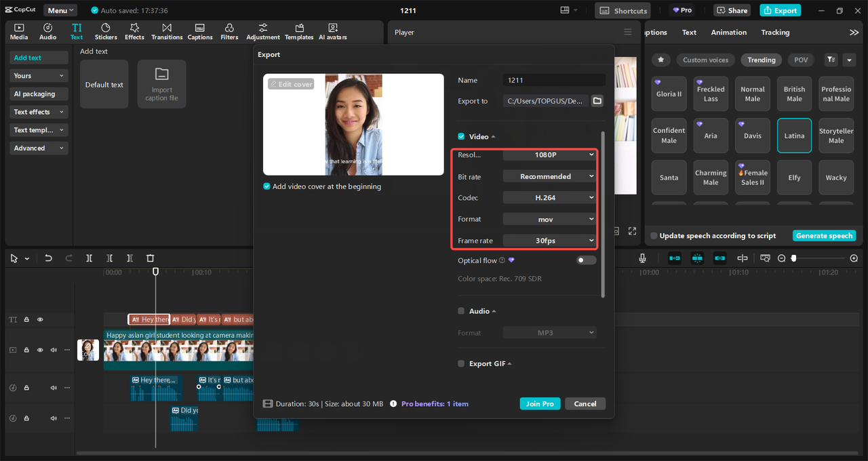Click the Split tool in timeline toolbar
Image resolution: width=868 pixels, height=461 pixels.
pos(89,258)
